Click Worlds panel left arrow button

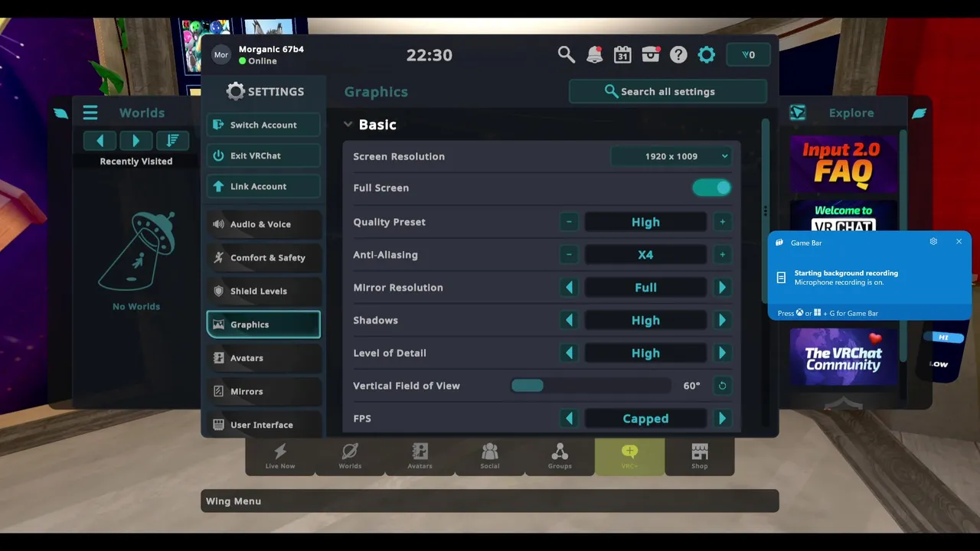[100, 141]
